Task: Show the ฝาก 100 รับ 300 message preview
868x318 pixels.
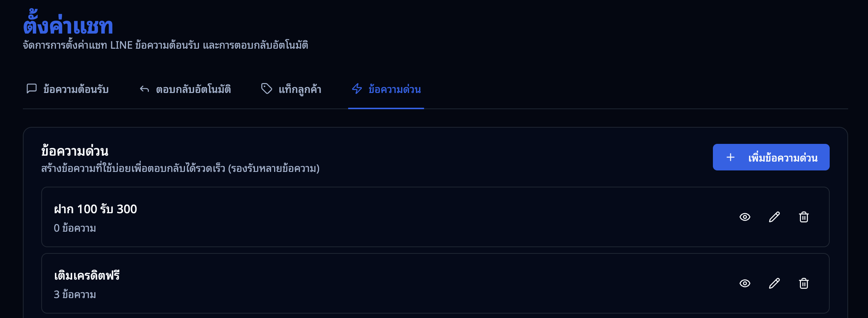Action: [x=745, y=217]
